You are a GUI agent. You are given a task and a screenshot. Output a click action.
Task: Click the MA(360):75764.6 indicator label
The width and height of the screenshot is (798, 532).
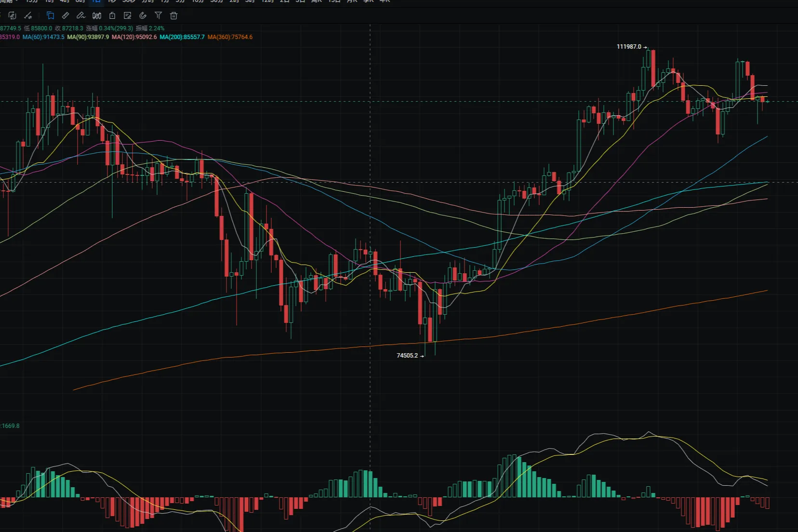(230, 37)
